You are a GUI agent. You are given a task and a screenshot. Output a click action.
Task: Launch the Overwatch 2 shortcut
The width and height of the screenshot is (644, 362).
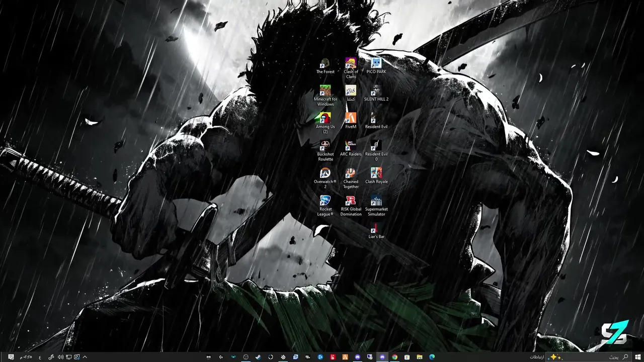point(326,178)
